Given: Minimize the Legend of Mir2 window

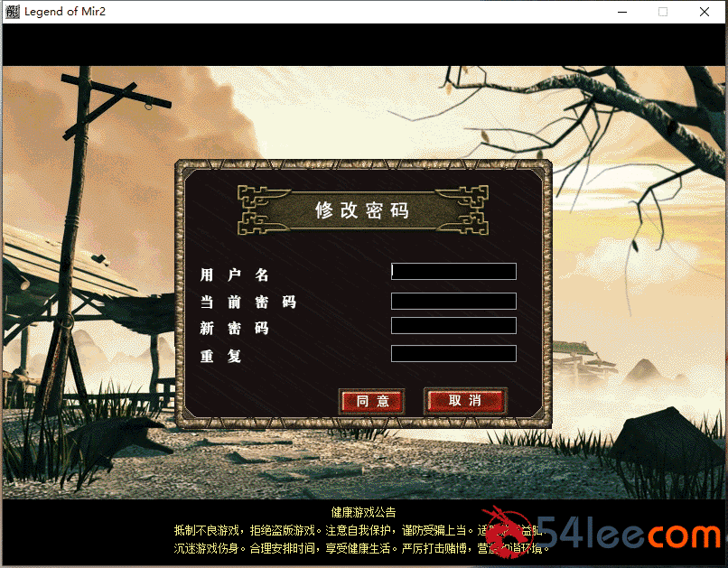Looking at the screenshot, I should 621,13.
